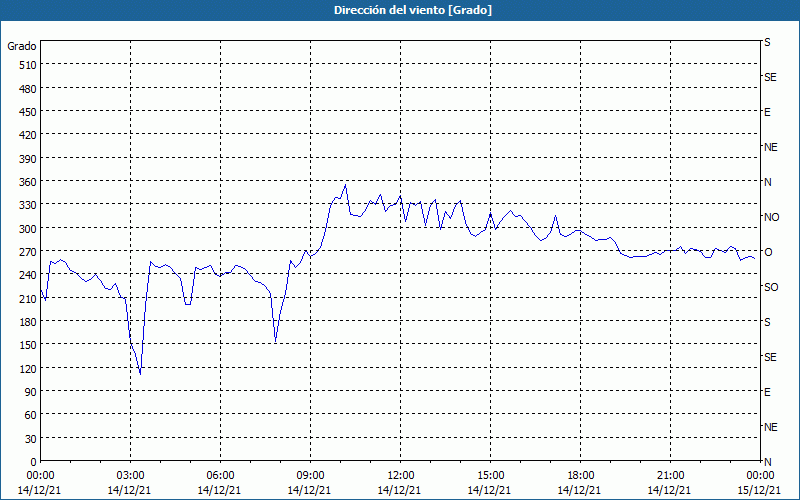Select the '390' y-axis value
800x500 pixels.
[28, 159]
